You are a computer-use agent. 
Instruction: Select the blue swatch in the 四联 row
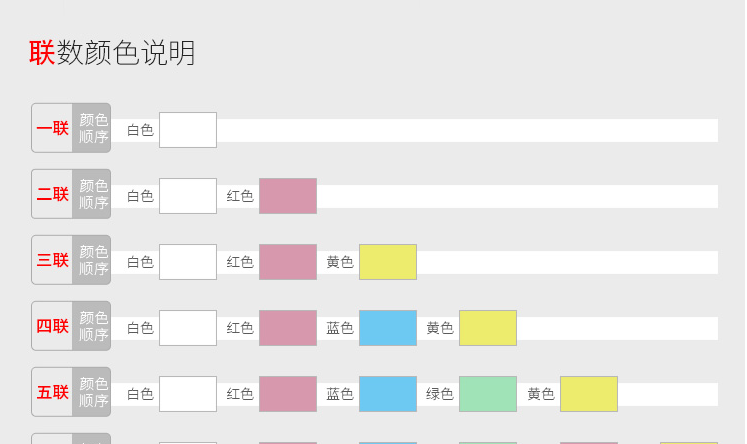pyautogui.click(x=388, y=328)
